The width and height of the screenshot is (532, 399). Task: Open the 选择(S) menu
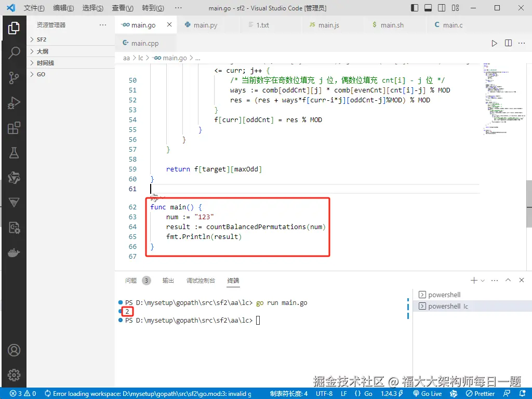[x=93, y=8]
